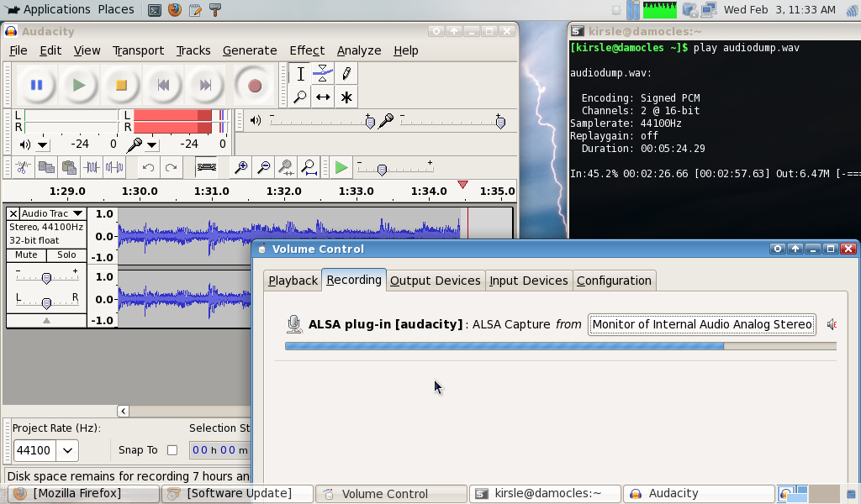Stop the Audacity recording
The height and width of the screenshot is (504, 861).
pyautogui.click(x=121, y=85)
